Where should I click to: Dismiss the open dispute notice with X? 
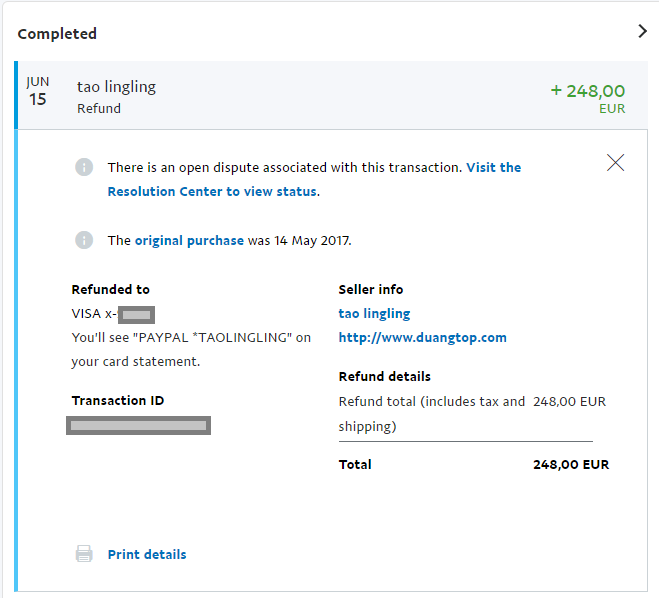pos(615,163)
